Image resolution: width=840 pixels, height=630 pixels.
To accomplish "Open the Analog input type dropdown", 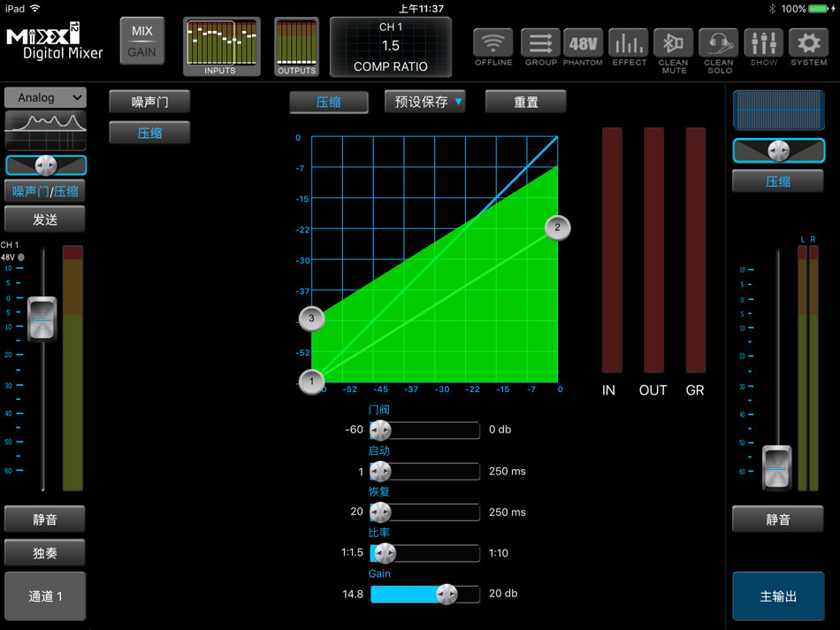I will pyautogui.click(x=45, y=97).
